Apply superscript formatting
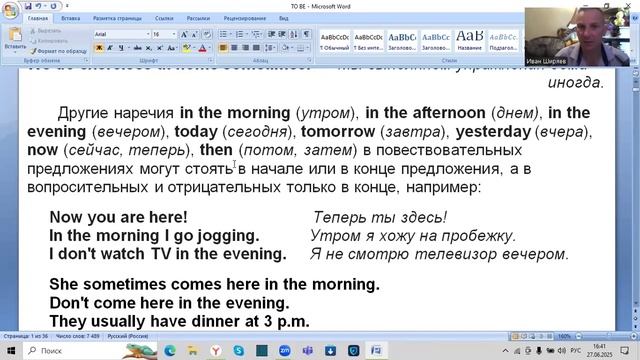The image size is (640, 360). point(159,48)
